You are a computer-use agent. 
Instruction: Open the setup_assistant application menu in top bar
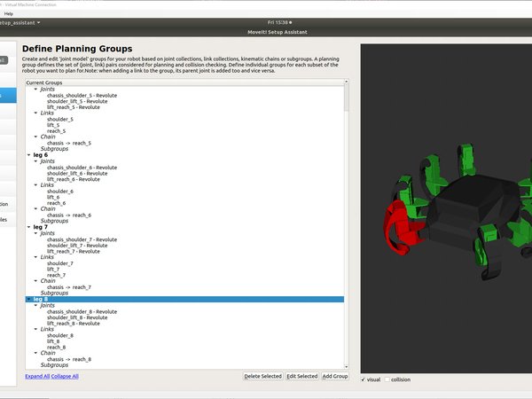pyautogui.click(x=20, y=20)
